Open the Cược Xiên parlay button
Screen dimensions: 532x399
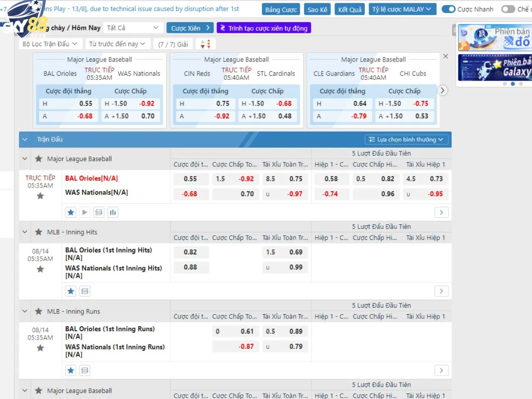click(x=190, y=28)
